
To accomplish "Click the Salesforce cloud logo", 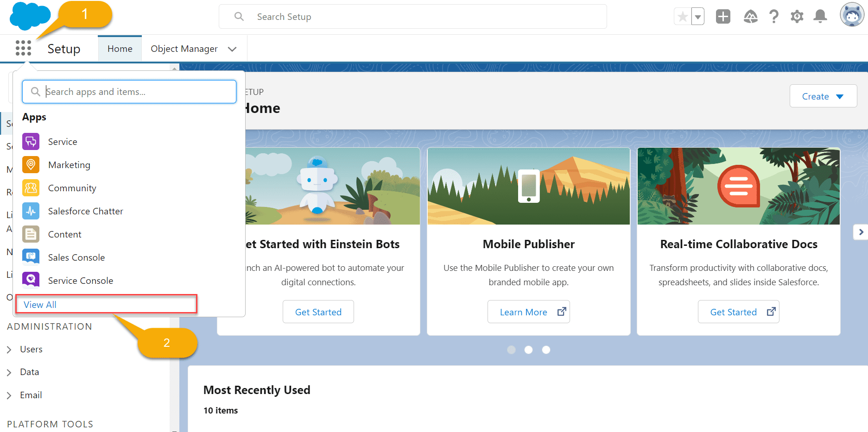I will [x=29, y=15].
